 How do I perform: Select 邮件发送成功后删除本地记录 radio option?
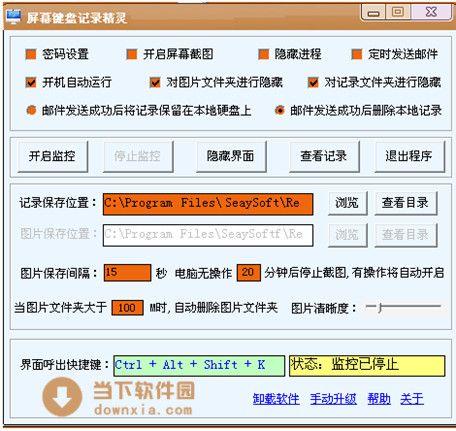[280, 110]
